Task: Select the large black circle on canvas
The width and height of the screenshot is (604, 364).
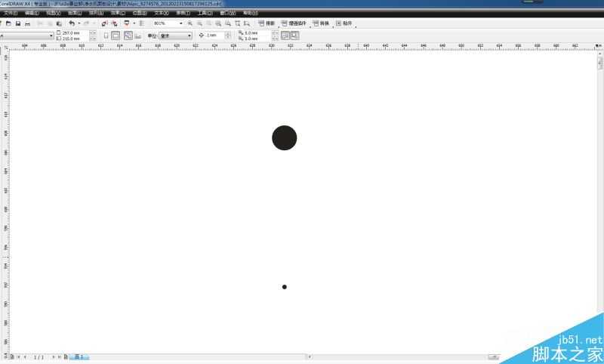Action: (285, 137)
